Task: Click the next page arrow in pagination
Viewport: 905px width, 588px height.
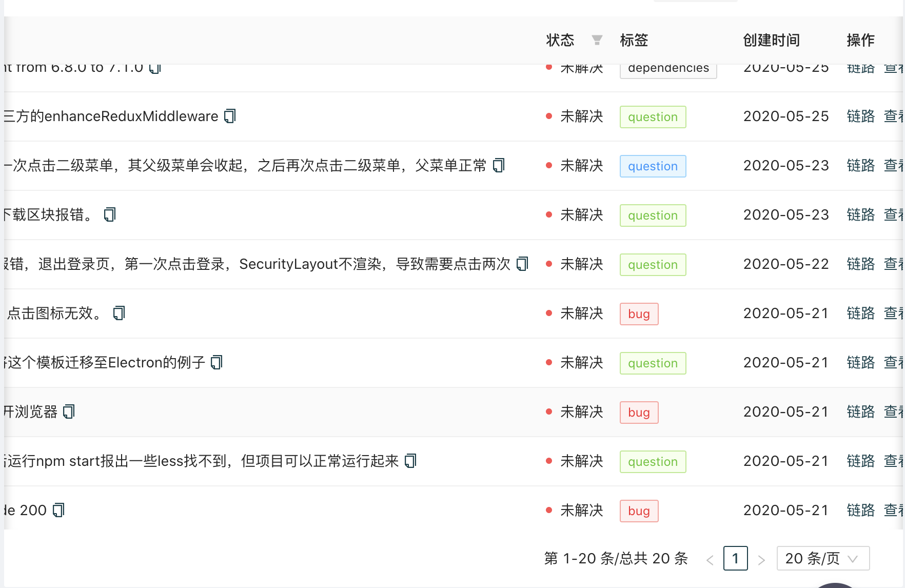Action: point(762,559)
